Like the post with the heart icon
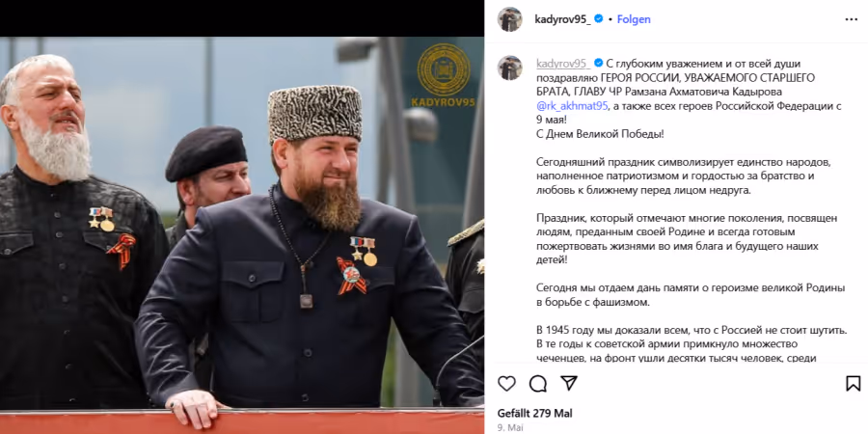Screen dimensions: 868x434 [506, 384]
